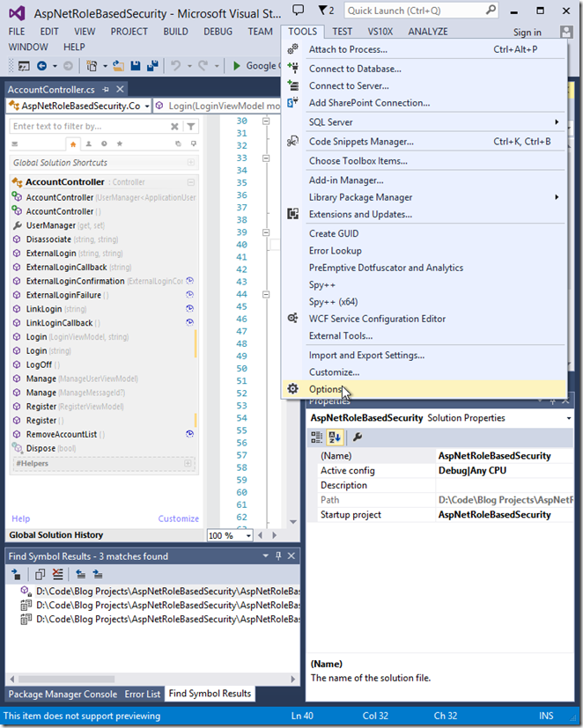Open the DEBUG menu
583x728 pixels.
click(218, 32)
